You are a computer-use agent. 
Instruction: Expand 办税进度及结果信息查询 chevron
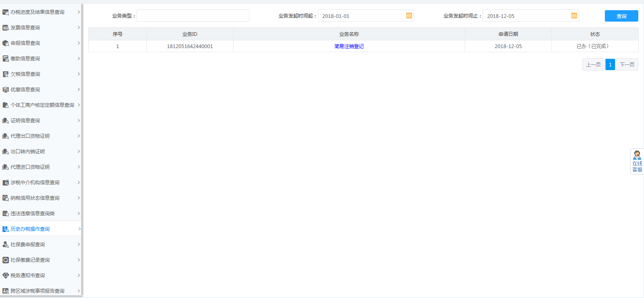click(x=79, y=12)
